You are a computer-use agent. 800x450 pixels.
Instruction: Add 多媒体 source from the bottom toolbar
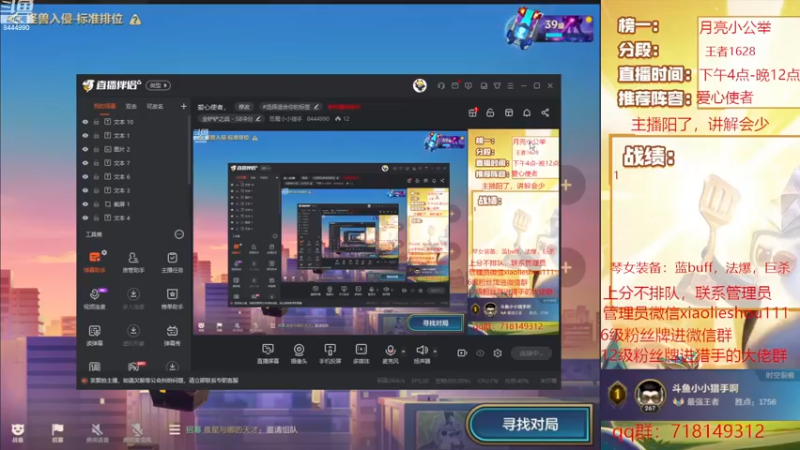coord(361,353)
